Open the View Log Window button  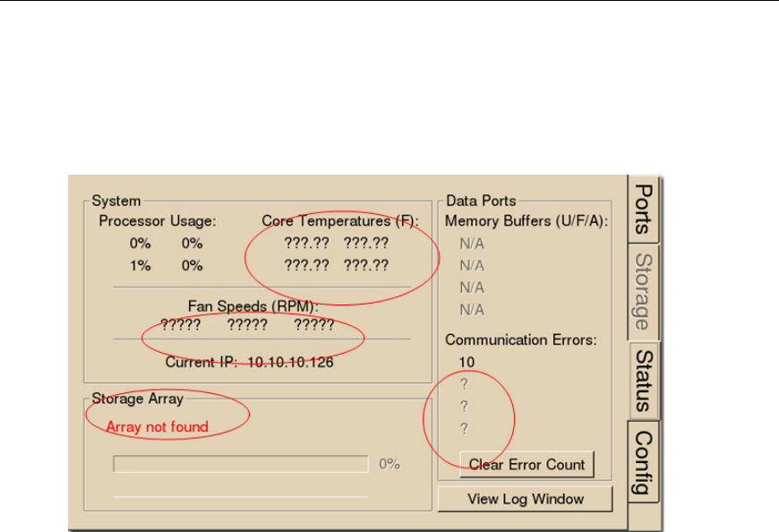click(x=525, y=499)
